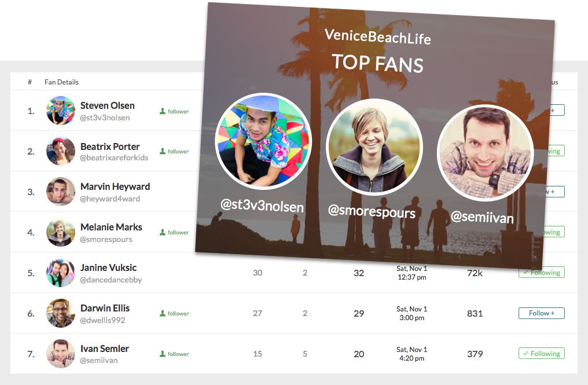Screen dimensions: 588x385
Task: Open the @semiivan handle in list
Action: point(98,360)
